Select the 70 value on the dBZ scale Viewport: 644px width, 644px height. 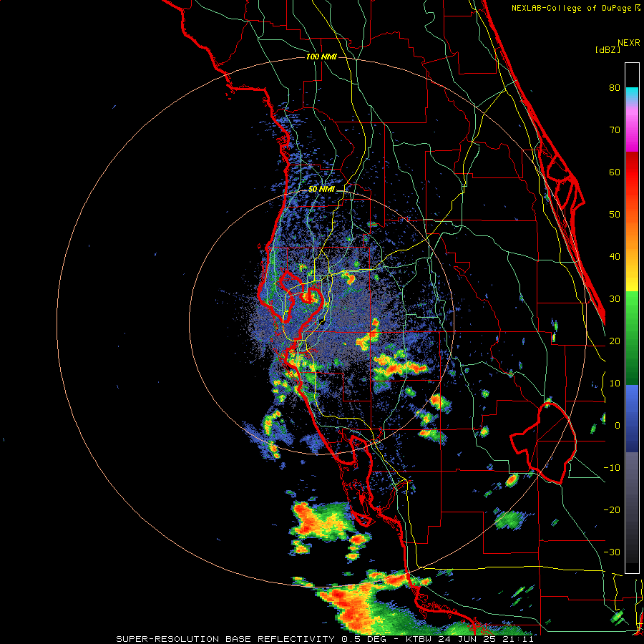pos(615,130)
